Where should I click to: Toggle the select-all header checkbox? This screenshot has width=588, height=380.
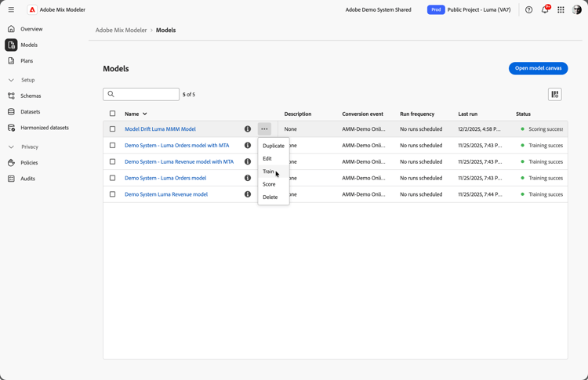(112, 114)
